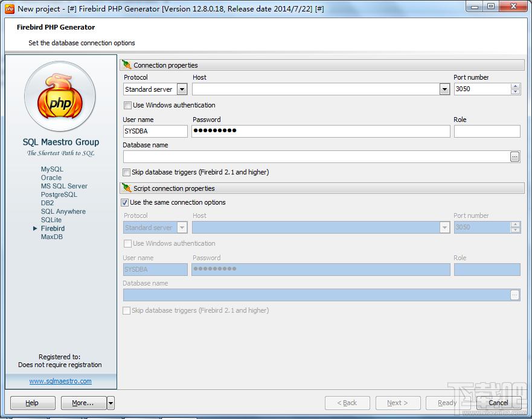Click into the Database name field
Viewport: 532px width, 419px height.
coord(316,157)
